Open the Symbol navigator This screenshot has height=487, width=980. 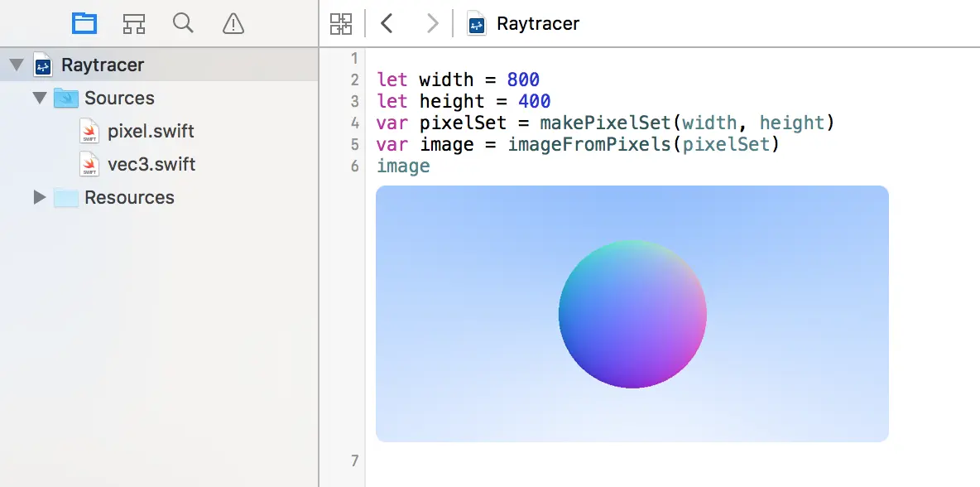coord(133,24)
